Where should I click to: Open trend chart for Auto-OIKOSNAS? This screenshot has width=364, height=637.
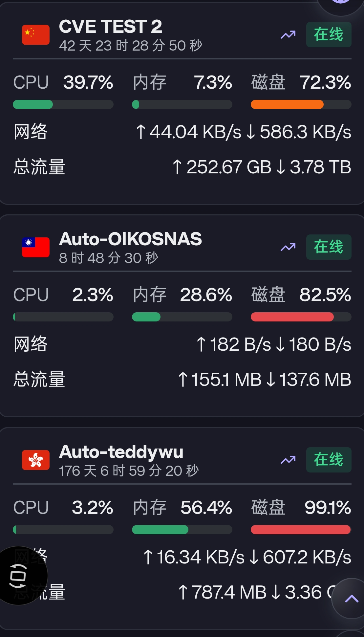pyautogui.click(x=288, y=247)
